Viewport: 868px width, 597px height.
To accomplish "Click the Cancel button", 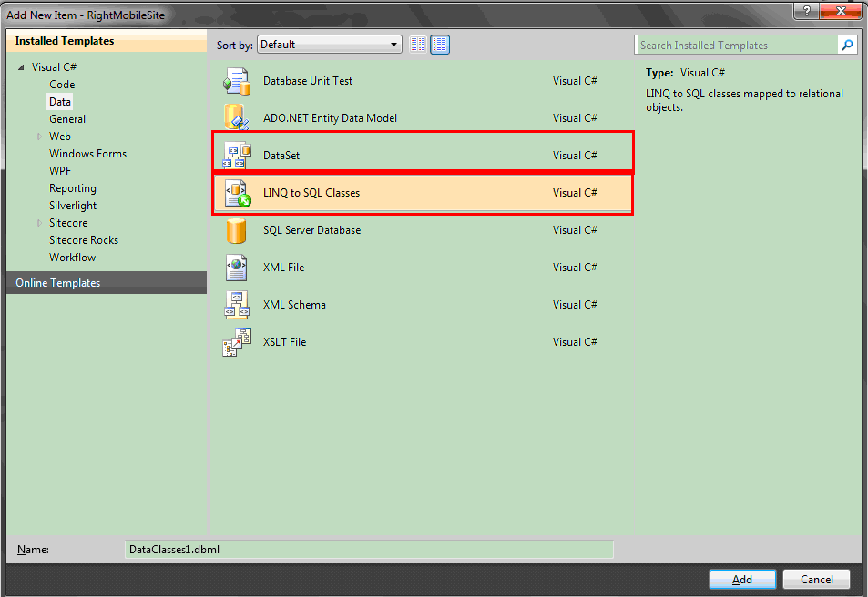I will [x=816, y=580].
